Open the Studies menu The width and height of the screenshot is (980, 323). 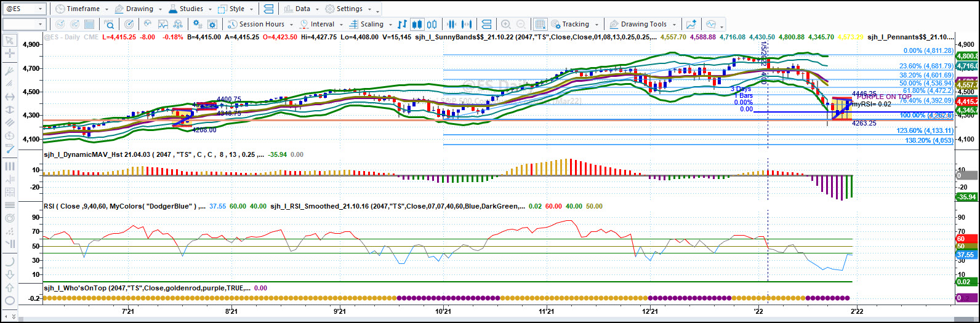tap(190, 9)
